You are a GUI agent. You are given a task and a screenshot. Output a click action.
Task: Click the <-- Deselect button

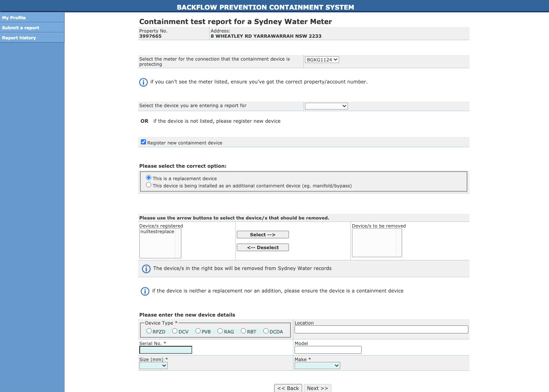pos(262,248)
